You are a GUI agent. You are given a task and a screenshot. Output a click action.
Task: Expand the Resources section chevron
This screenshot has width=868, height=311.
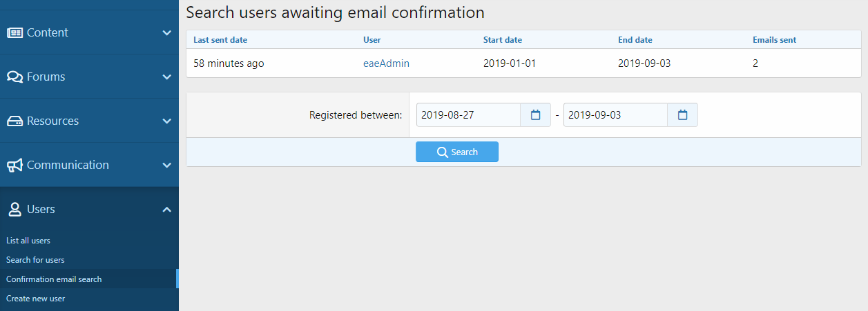pos(166,121)
